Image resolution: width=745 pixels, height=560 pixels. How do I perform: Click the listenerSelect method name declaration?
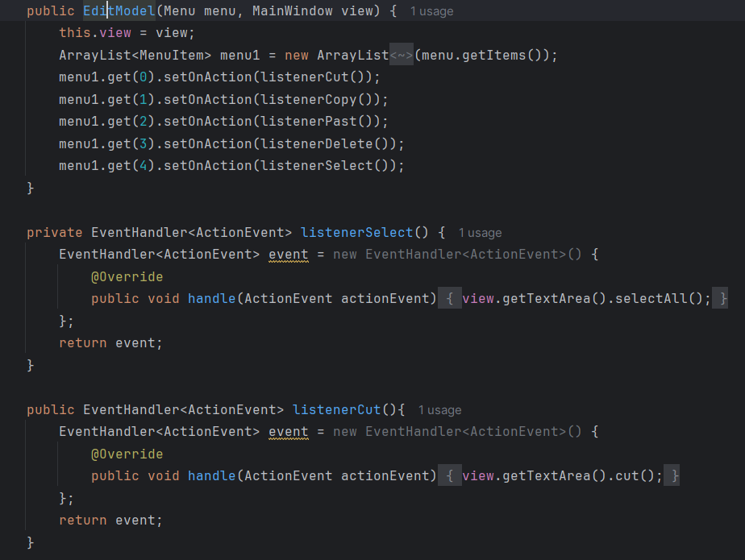(x=357, y=232)
